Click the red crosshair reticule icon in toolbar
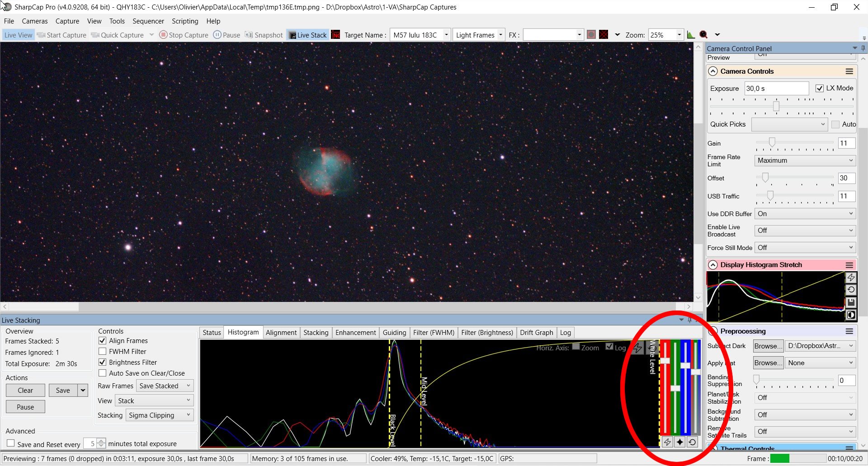This screenshot has width=868, height=466. (x=604, y=35)
